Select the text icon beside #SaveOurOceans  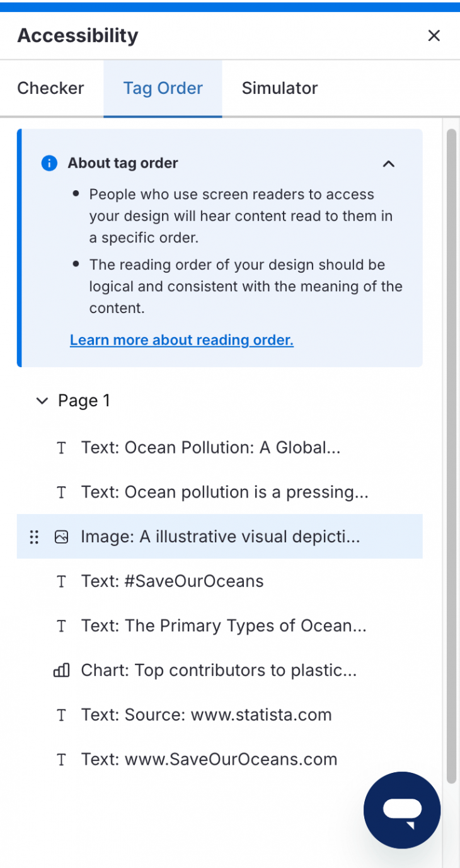click(x=61, y=581)
